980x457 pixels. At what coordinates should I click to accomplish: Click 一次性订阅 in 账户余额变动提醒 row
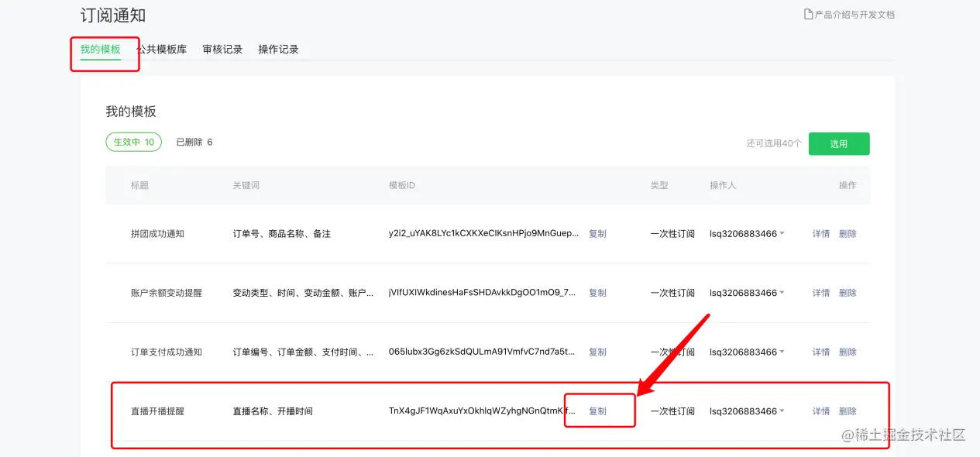[672, 293]
